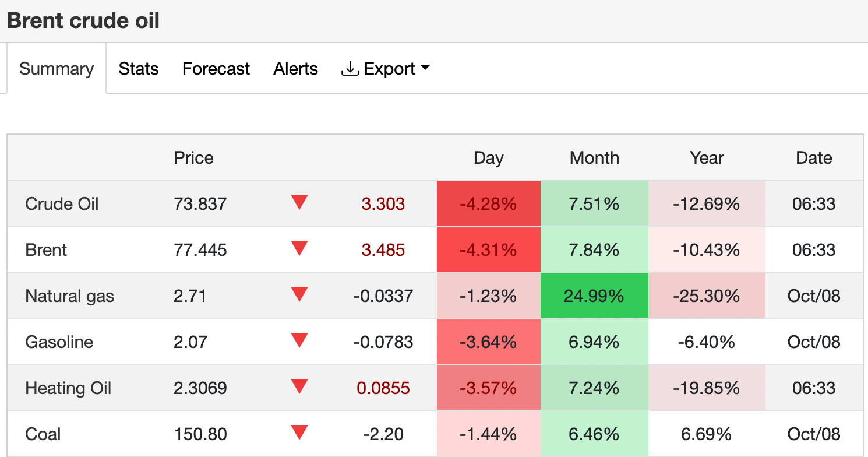
Task: Click the 7.51% month change cell
Action: click(x=594, y=203)
